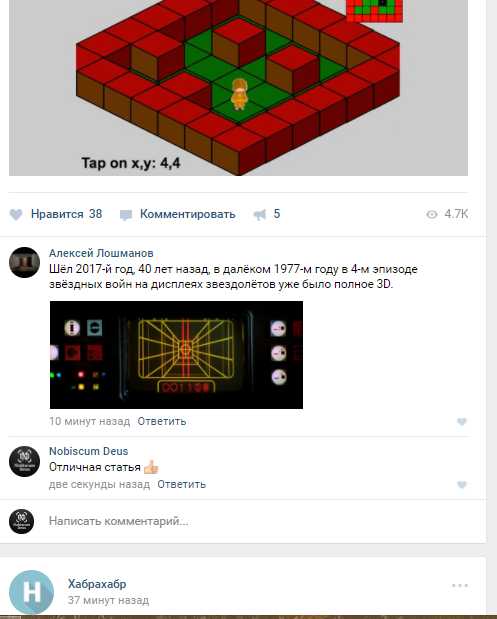Like the post via heart icon
The image size is (497, 619).
tap(16, 215)
